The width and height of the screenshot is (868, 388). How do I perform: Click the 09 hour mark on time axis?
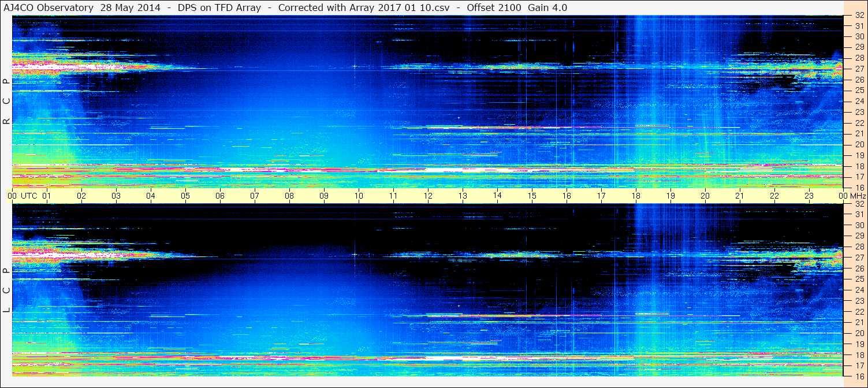pos(324,196)
